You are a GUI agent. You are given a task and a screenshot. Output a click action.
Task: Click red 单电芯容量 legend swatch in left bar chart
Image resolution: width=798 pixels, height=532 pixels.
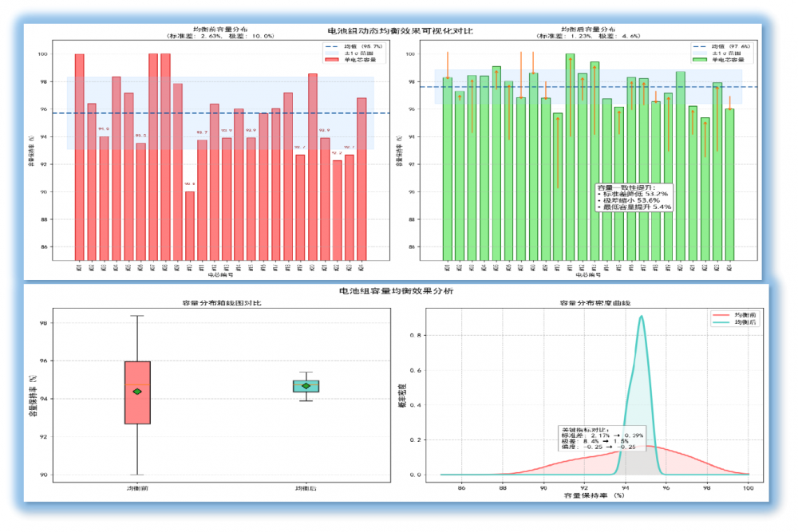pyautogui.click(x=331, y=60)
